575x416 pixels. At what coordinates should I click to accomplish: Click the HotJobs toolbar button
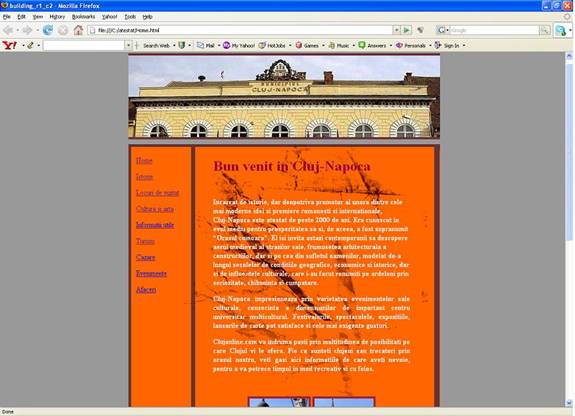click(x=272, y=45)
